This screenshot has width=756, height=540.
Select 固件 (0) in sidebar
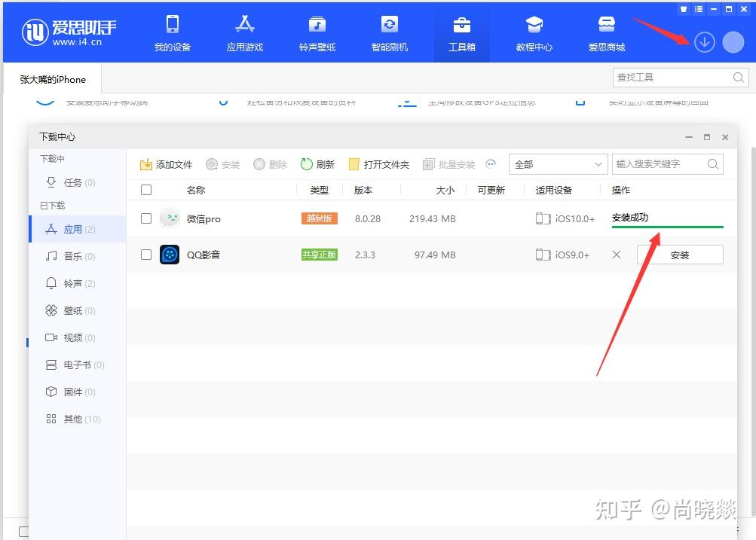coord(78,392)
